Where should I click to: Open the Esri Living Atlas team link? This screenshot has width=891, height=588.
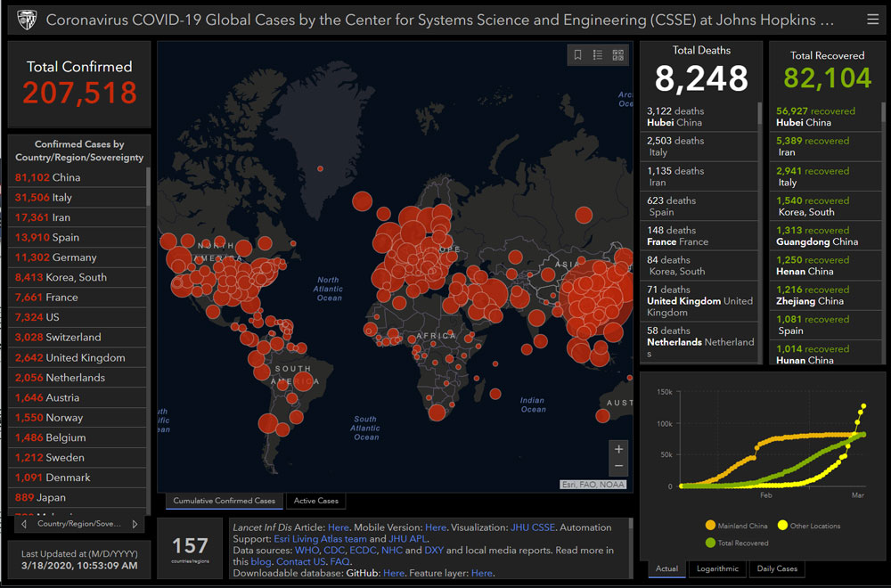click(321, 539)
